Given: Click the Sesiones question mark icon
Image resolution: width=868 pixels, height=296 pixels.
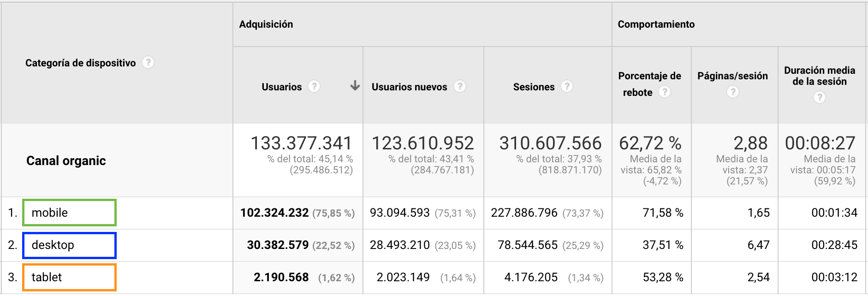Looking at the screenshot, I should pos(568,86).
